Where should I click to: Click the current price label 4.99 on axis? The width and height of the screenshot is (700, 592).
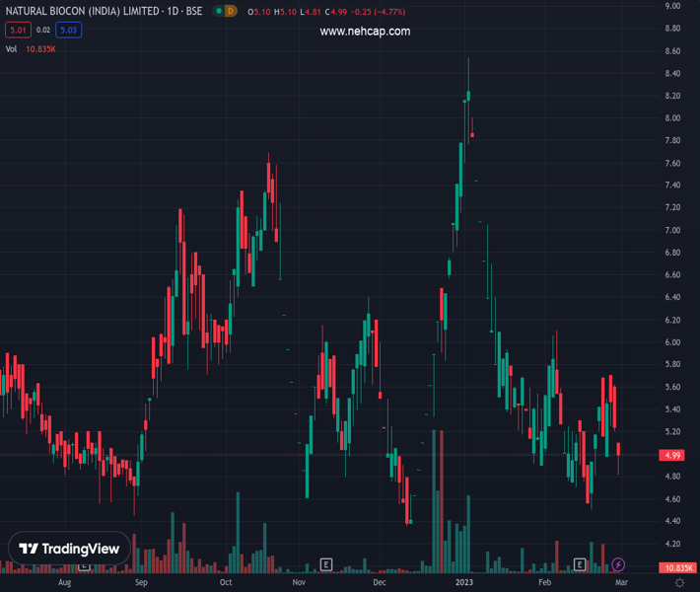[674, 455]
